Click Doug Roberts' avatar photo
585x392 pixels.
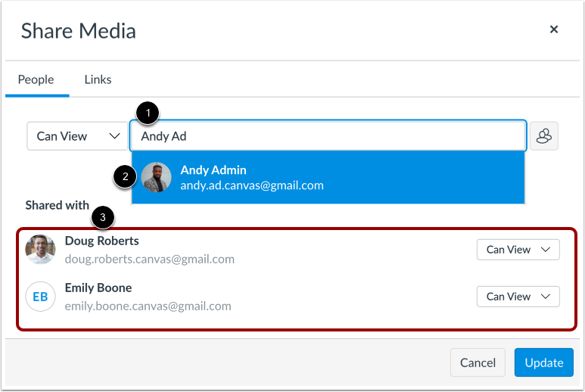point(40,250)
